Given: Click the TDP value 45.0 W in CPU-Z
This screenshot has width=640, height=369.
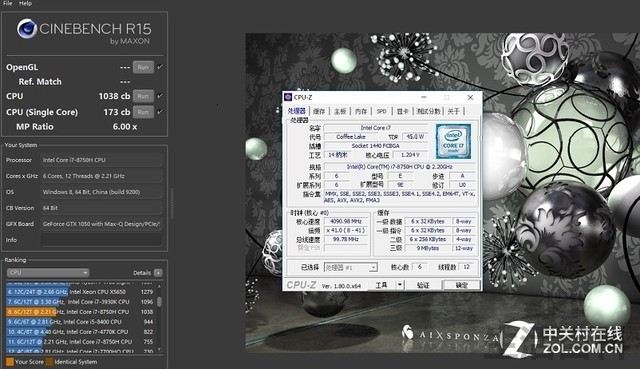Looking at the screenshot, I should tap(416, 137).
